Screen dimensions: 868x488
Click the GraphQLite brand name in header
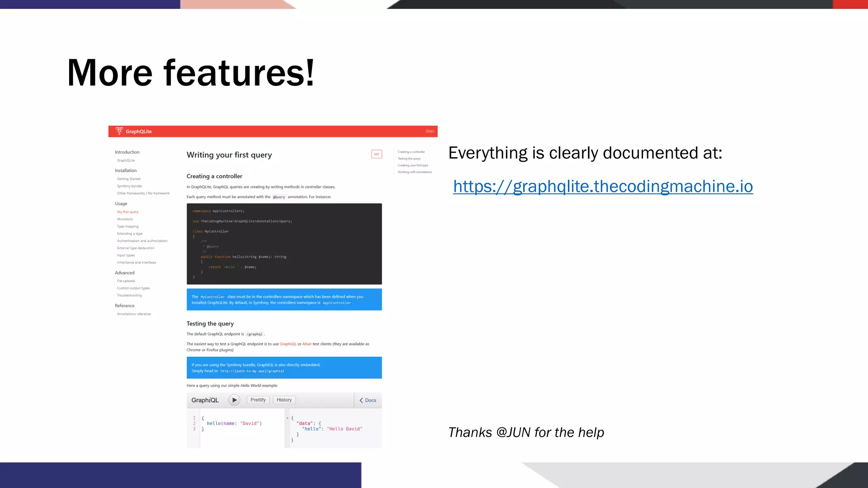coord(139,131)
